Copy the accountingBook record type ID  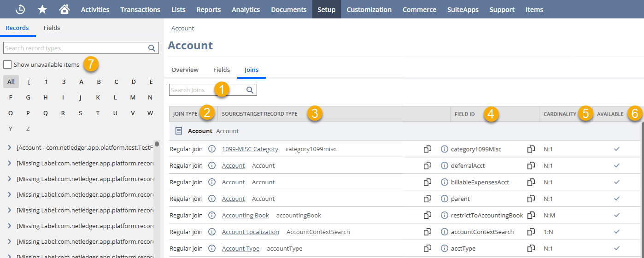(x=427, y=215)
